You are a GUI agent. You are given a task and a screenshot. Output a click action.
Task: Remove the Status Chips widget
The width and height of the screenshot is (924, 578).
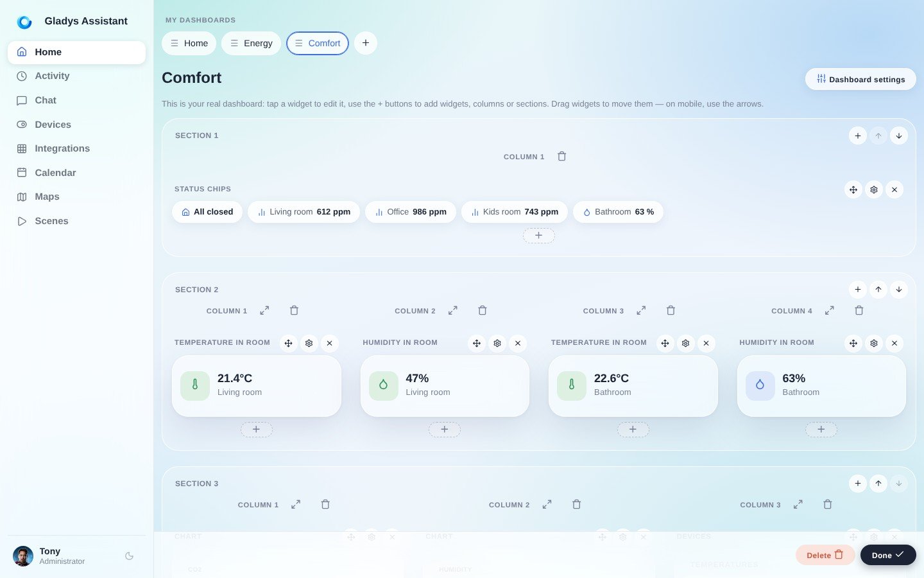click(894, 189)
